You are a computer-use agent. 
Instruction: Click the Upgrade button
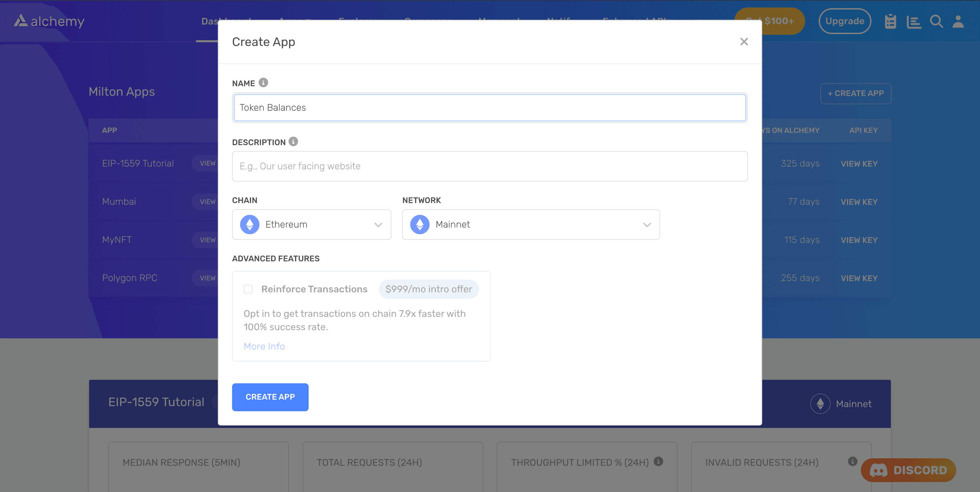[x=845, y=21]
